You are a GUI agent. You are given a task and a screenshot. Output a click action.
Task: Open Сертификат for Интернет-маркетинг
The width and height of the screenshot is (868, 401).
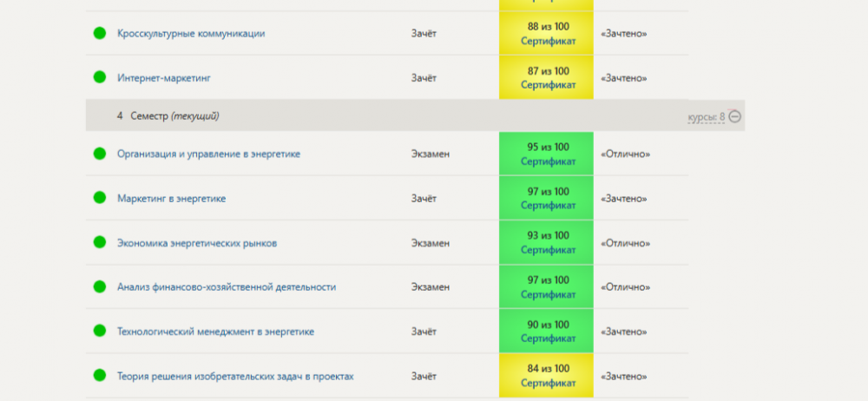(548, 85)
